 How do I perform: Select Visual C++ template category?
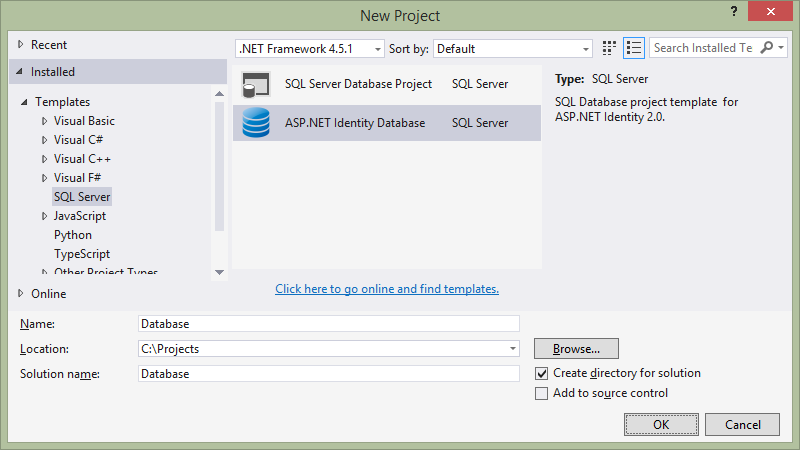click(82, 159)
